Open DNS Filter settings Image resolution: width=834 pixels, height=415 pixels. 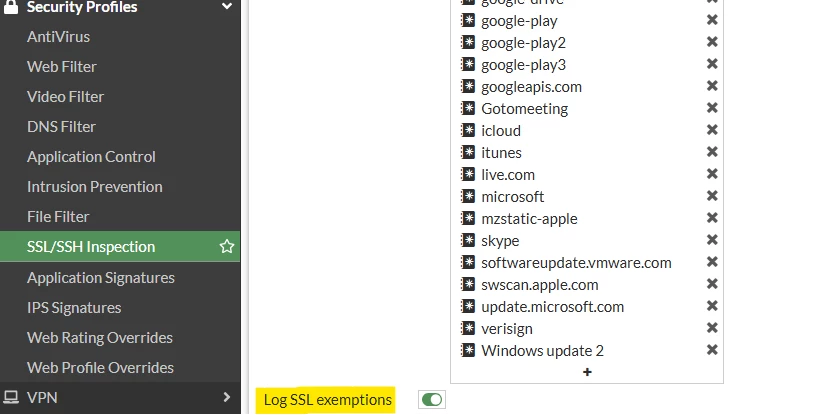coord(61,127)
